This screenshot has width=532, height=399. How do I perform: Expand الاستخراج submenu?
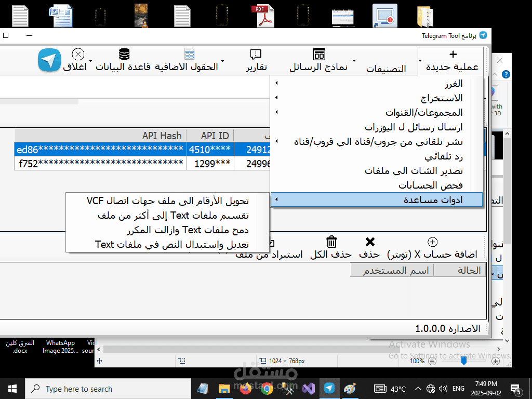click(x=377, y=98)
